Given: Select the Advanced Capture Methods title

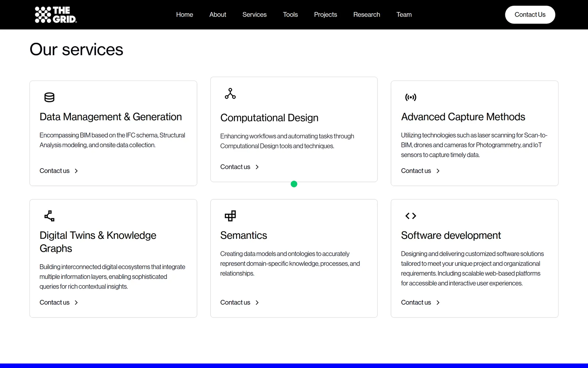Looking at the screenshot, I should pos(463,117).
